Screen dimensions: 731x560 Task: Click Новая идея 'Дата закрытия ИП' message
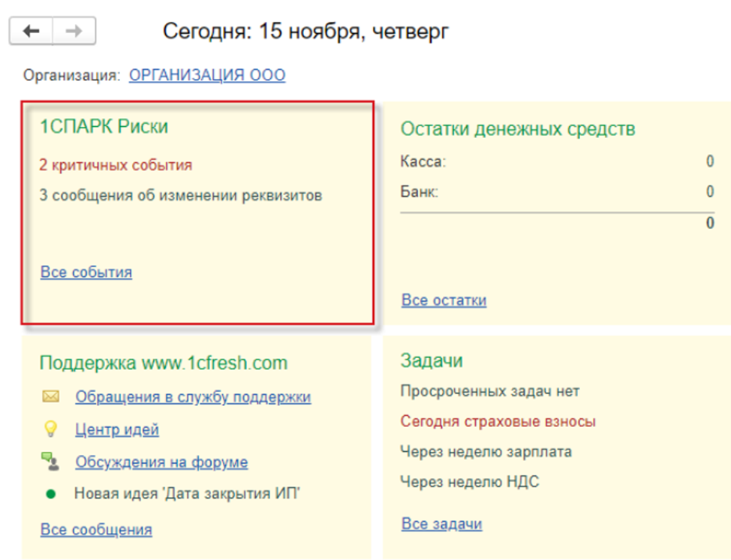pyautogui.click(x=187, y=493)
